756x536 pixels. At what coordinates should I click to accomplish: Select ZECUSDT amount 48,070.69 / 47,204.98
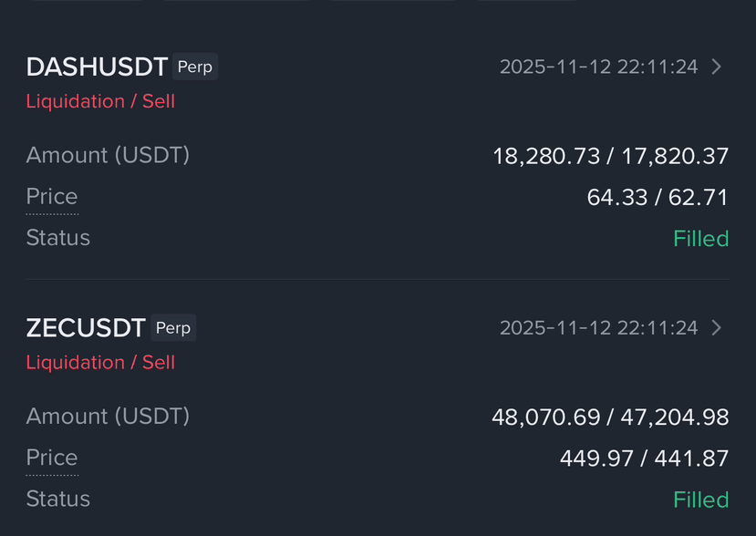pos(610,417)
